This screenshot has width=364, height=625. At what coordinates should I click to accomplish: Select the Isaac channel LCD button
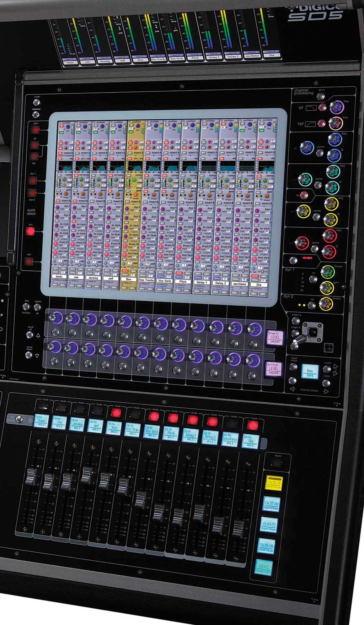(41, 421)
